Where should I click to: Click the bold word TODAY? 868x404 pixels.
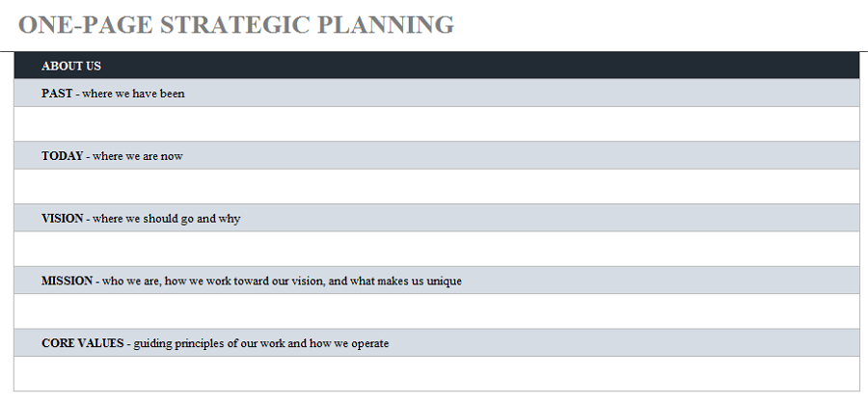(x=62, y=155)
